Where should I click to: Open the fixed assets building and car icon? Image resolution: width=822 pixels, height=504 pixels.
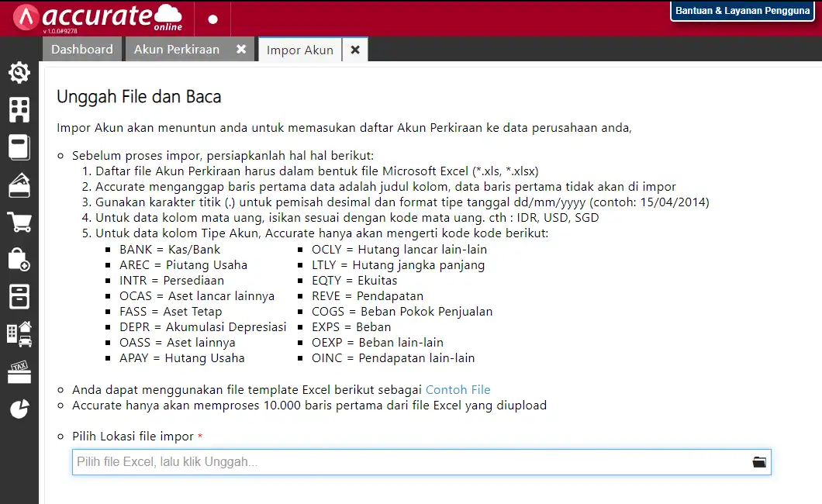[19, 333]
